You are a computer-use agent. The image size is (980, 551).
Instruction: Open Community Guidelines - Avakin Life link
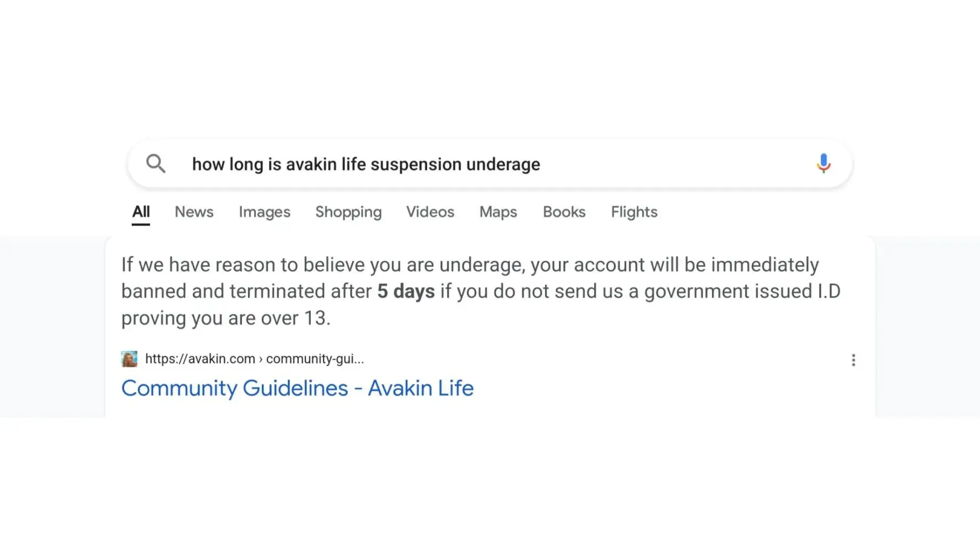[x=297, y=388]
